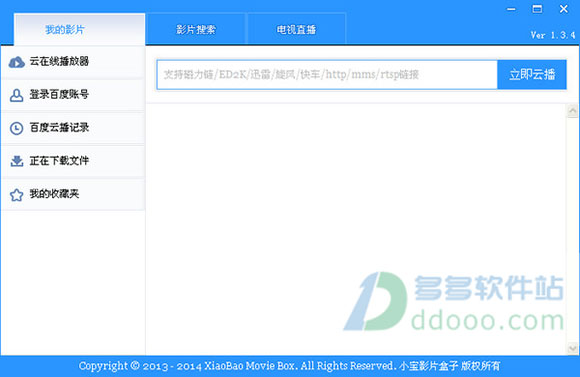Viewport: 580px width, 377px height.
Task: Click the star favorites icon
Action: click(x=16, y=195)
